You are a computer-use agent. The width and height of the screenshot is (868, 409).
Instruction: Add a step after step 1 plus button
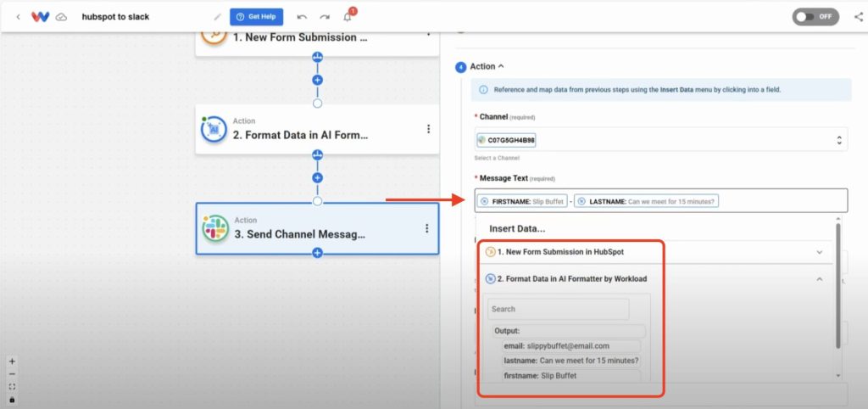click(317, 80)
